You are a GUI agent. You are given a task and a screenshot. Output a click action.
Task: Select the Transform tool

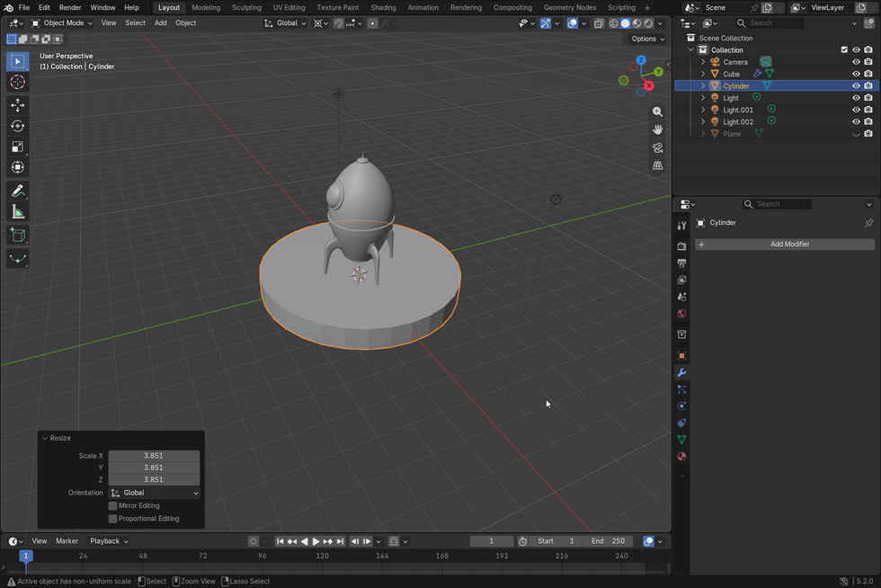pos(17,167)
